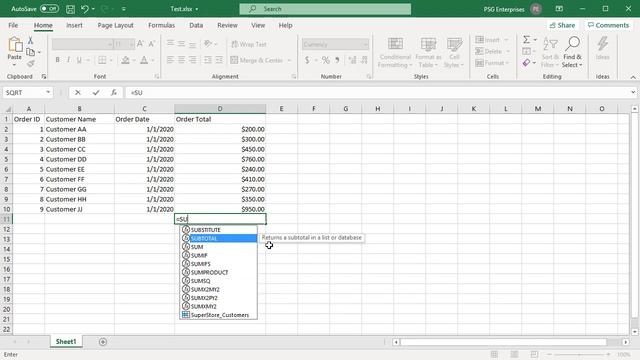
Task: Click the Accounting dollar format icon
Action: [x=307, y=60]
